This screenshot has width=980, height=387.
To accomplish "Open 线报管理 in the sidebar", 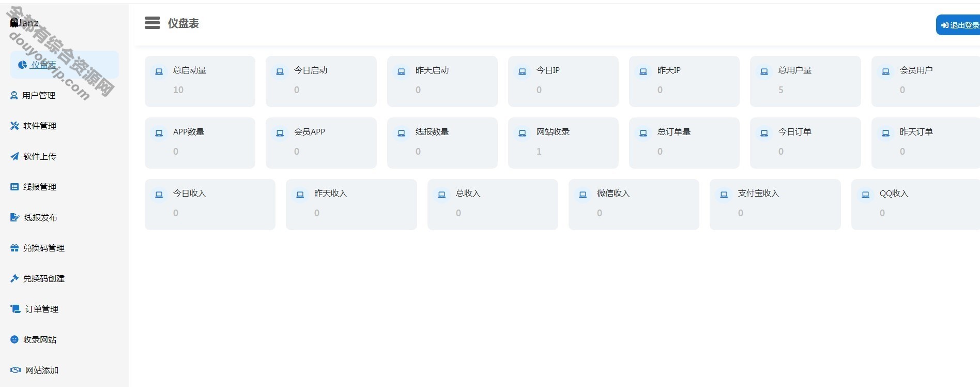I will coord(39,187).
